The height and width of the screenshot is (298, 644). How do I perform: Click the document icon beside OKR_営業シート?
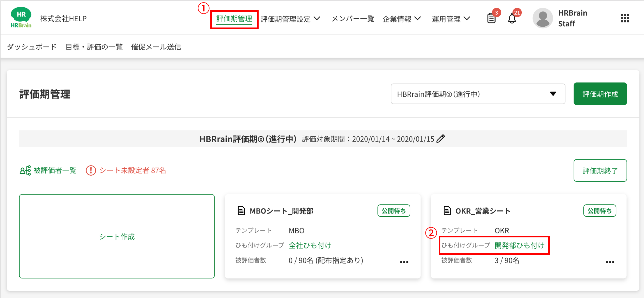tap(447, 211)
